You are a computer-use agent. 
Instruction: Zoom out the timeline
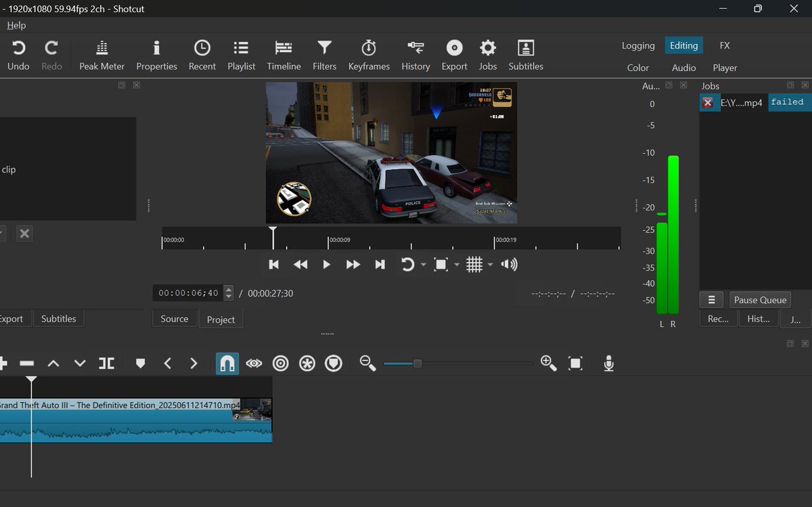pyautogui.click(x=367, y=363)
